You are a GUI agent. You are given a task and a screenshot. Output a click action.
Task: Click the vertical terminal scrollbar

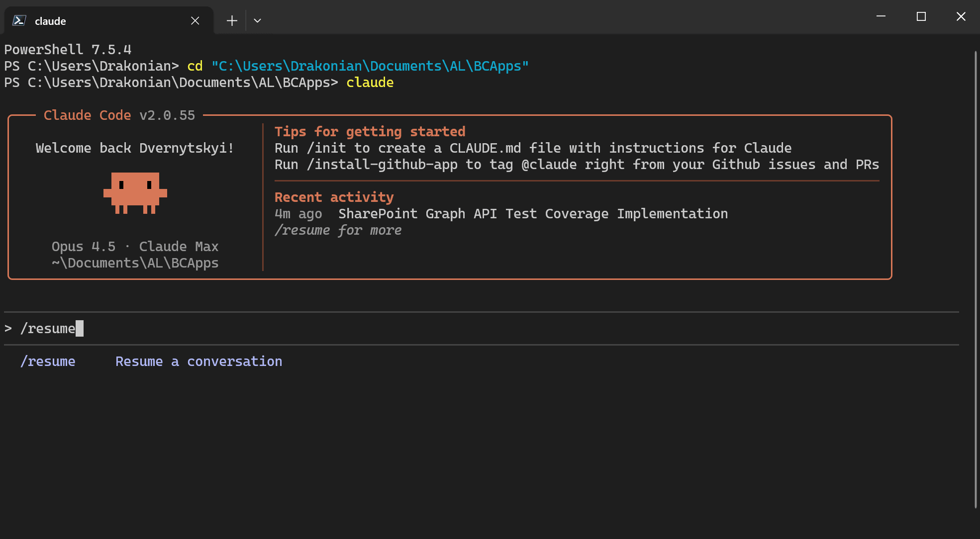coord(975,278)
